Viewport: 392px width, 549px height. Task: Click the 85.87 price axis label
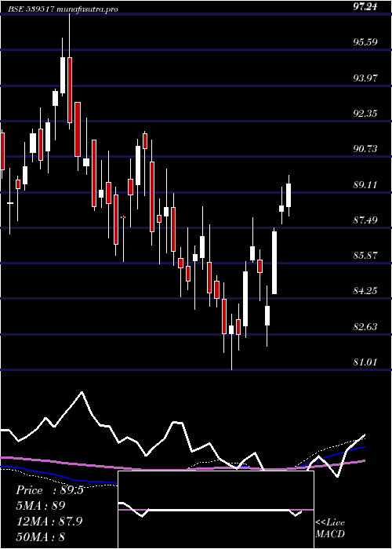(365, 255)
